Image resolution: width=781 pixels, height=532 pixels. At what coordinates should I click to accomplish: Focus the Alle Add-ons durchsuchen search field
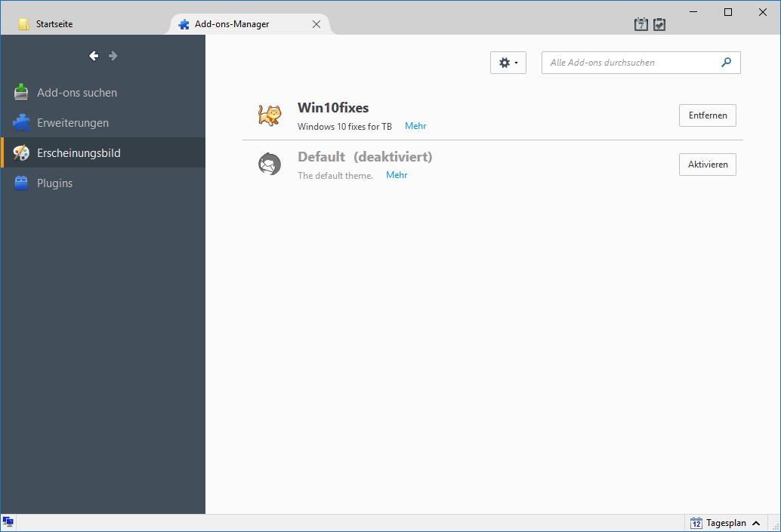pos(641,63)
